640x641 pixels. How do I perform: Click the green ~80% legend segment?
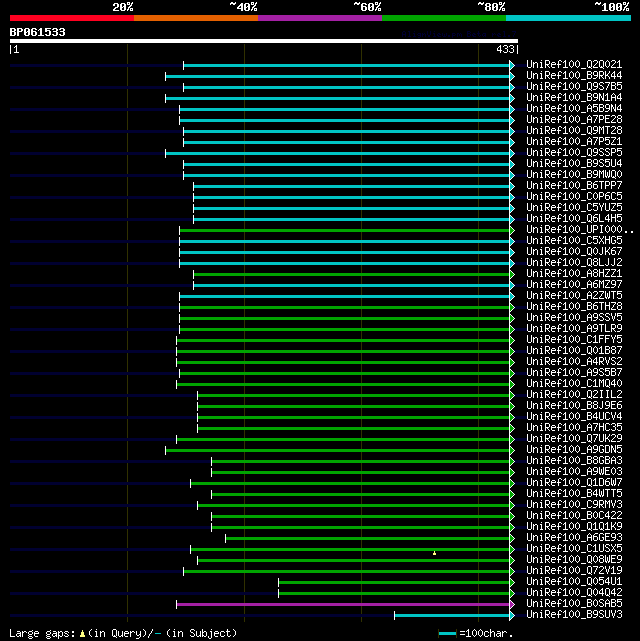(444, 18)
